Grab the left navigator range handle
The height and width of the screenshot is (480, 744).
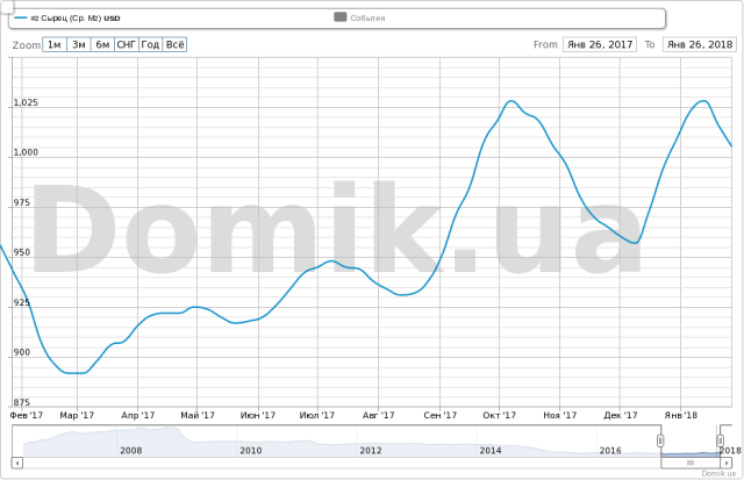660,441
